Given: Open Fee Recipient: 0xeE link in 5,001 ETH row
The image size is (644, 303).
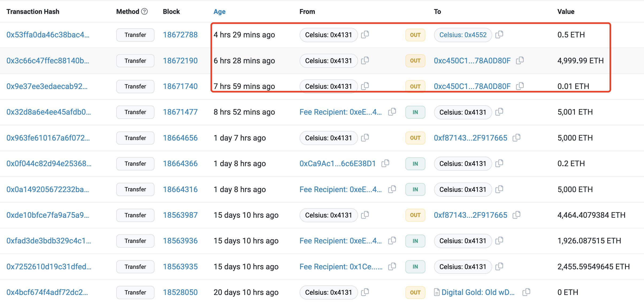Looking at the screenshot, I should pyautogui.click(x=341, y=112).
